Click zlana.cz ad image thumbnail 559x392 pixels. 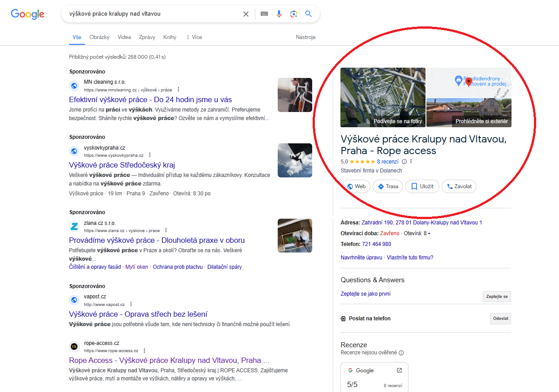[295, 236]
